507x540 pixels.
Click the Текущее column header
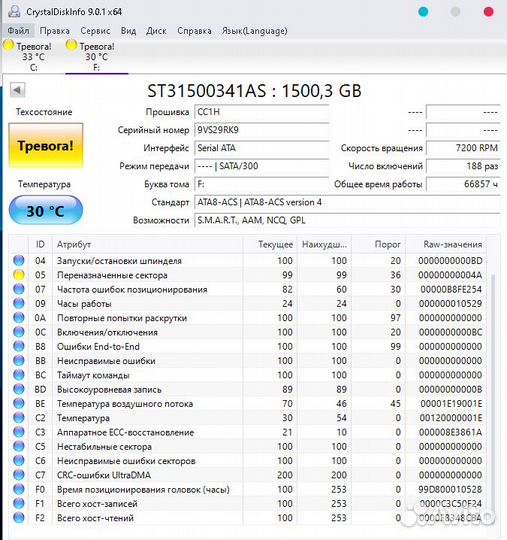click(x=269, y=245)
